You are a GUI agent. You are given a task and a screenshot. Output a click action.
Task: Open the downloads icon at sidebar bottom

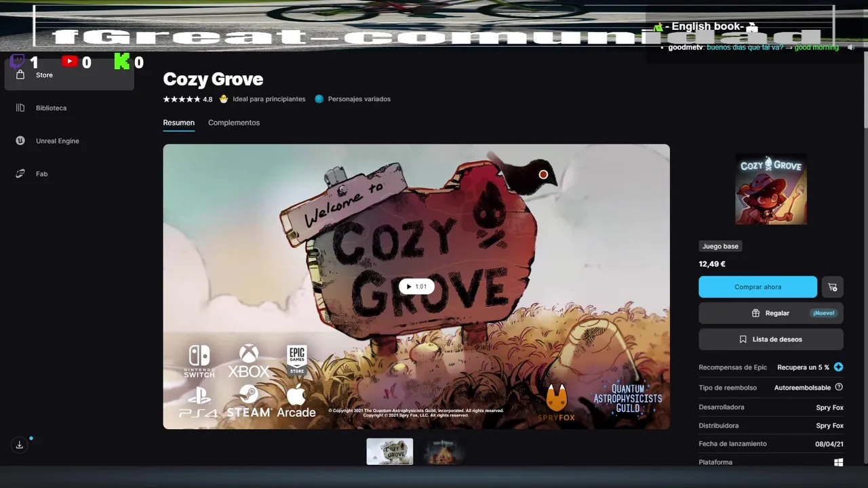tap(20, 445)
